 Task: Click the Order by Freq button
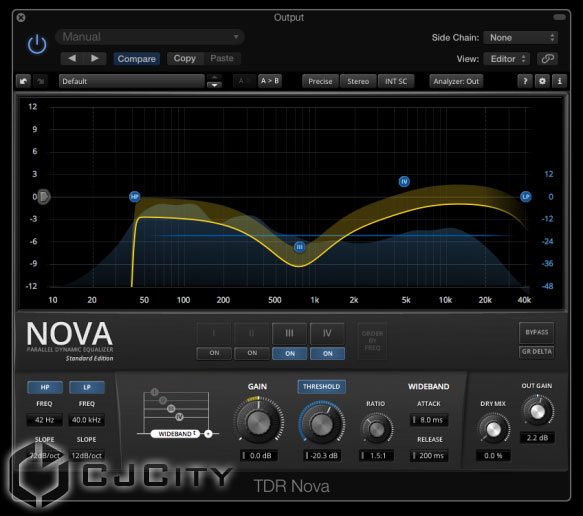(372, 341)
